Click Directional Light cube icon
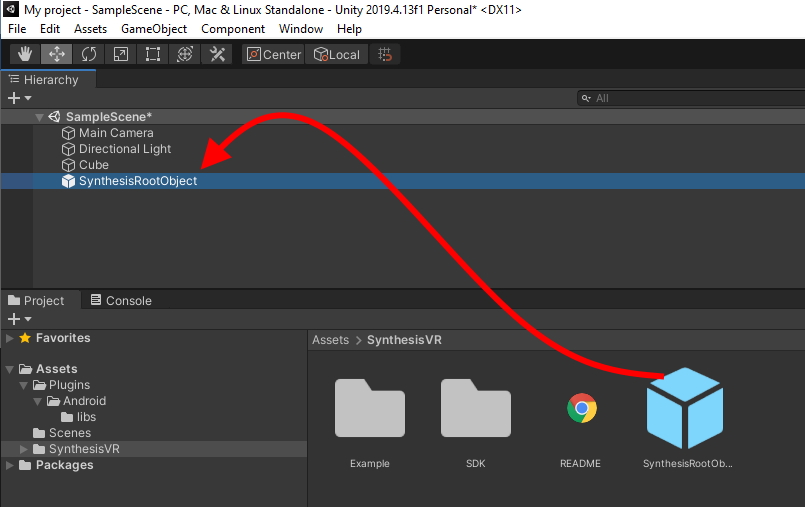 68,149
